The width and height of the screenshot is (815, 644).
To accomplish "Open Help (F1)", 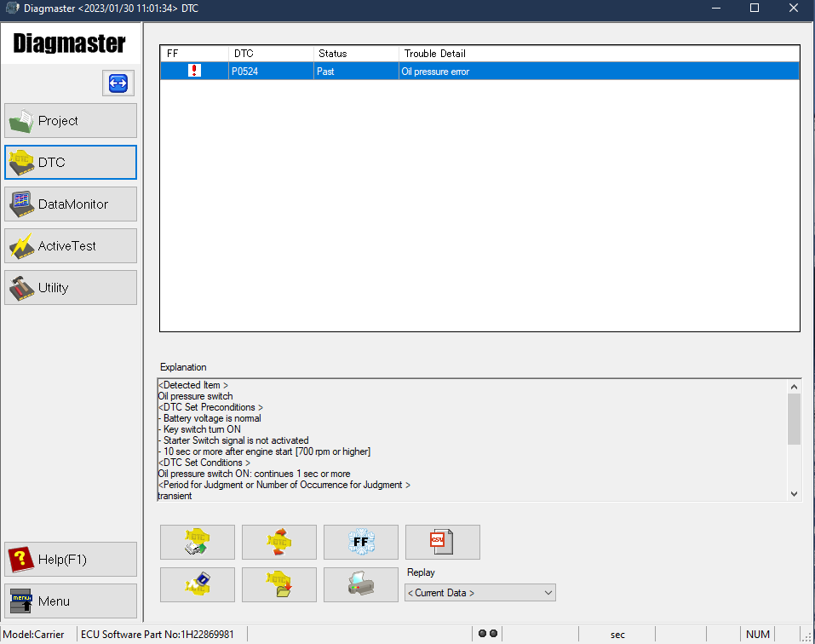I will click(x=71, y=560).
